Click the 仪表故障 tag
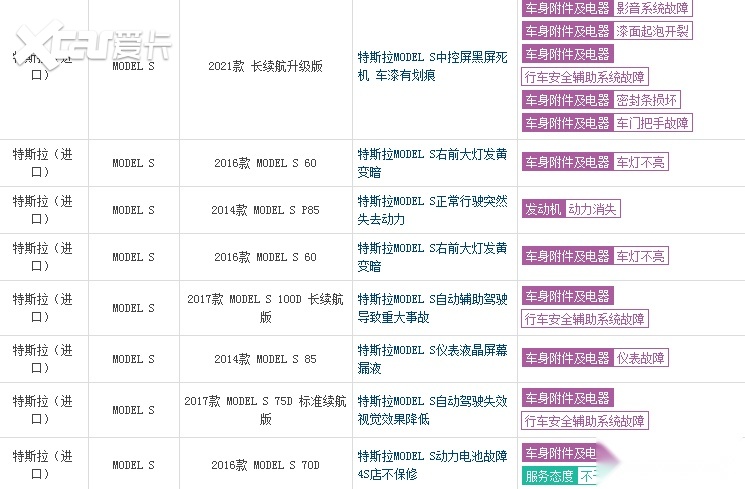This screenshot has height=489, width=745. (x=640, y=358)
